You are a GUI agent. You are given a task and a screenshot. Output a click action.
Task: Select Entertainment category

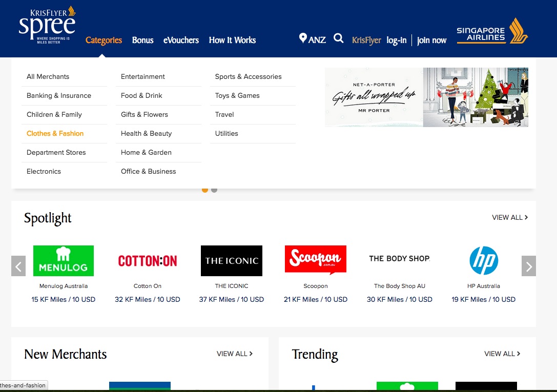coord(143,77)
